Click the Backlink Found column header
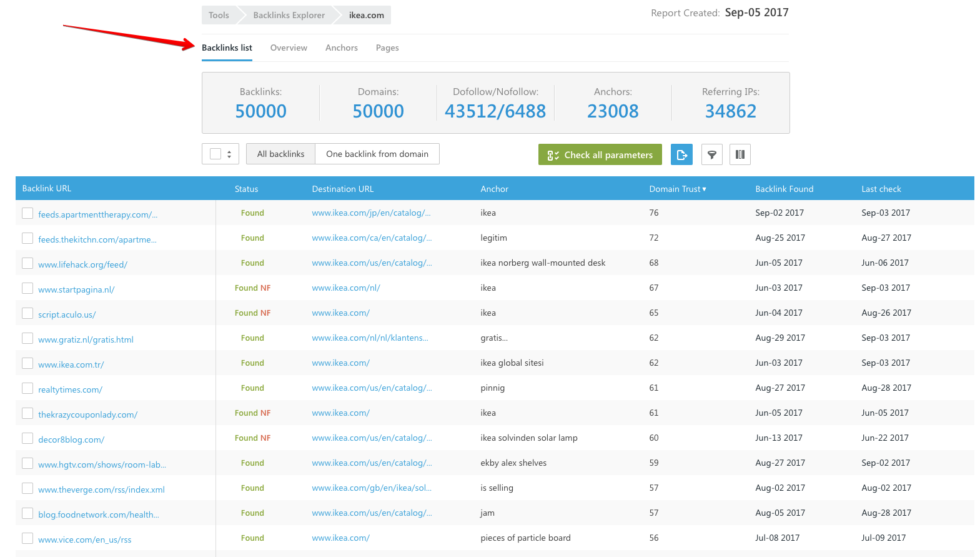 coord(784,189)
